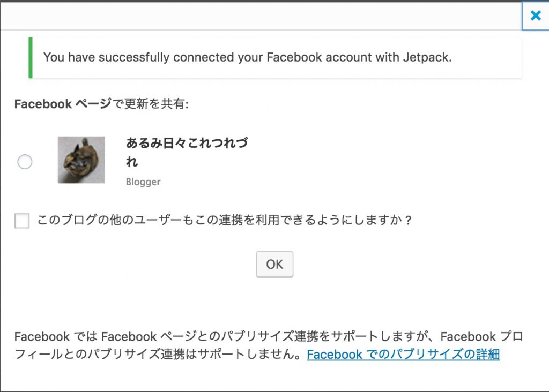
Task: Click the Facebook ページで更新を共有 heading
Action: point(101,104)
